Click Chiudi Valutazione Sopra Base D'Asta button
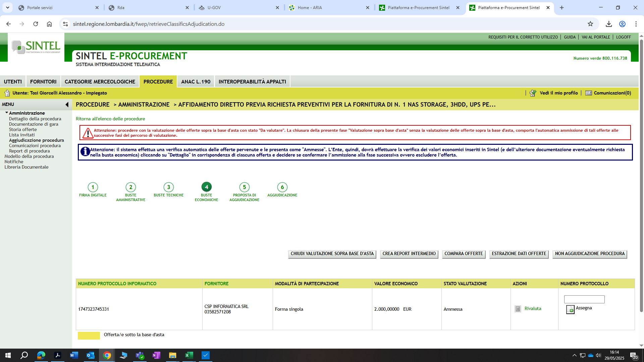Viewport: 644px width, 362px height. [332, 254]
